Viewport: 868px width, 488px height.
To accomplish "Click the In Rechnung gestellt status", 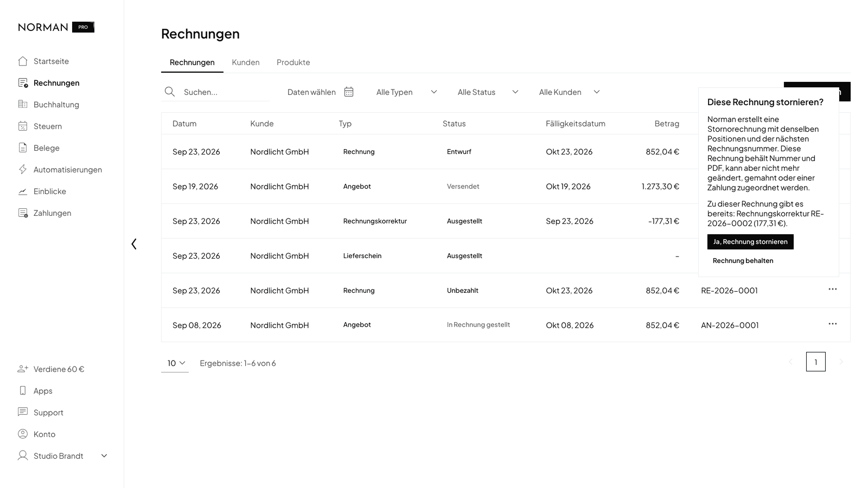I will pyautogui.click(x=478, y=325).
